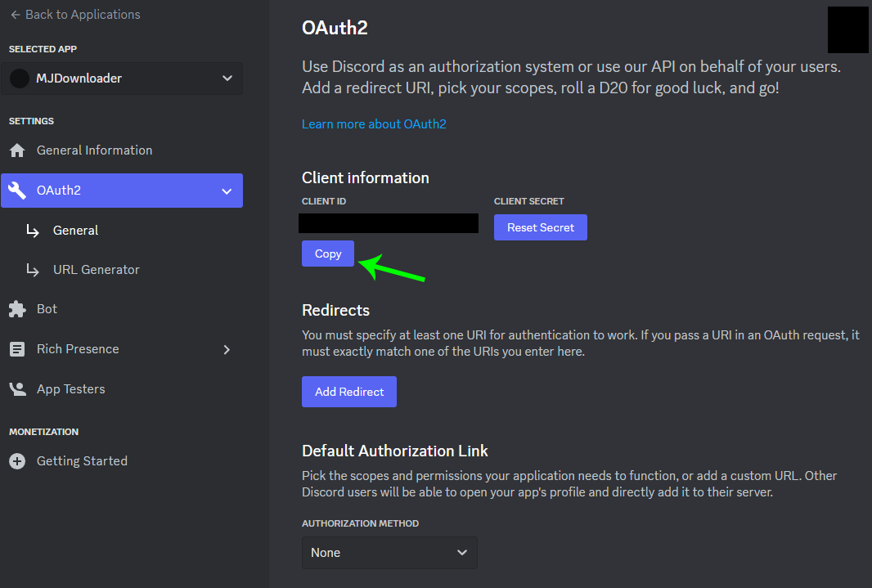
Task: Click the sub-item arrow beside URL Generator
Action: pos(33,270)
